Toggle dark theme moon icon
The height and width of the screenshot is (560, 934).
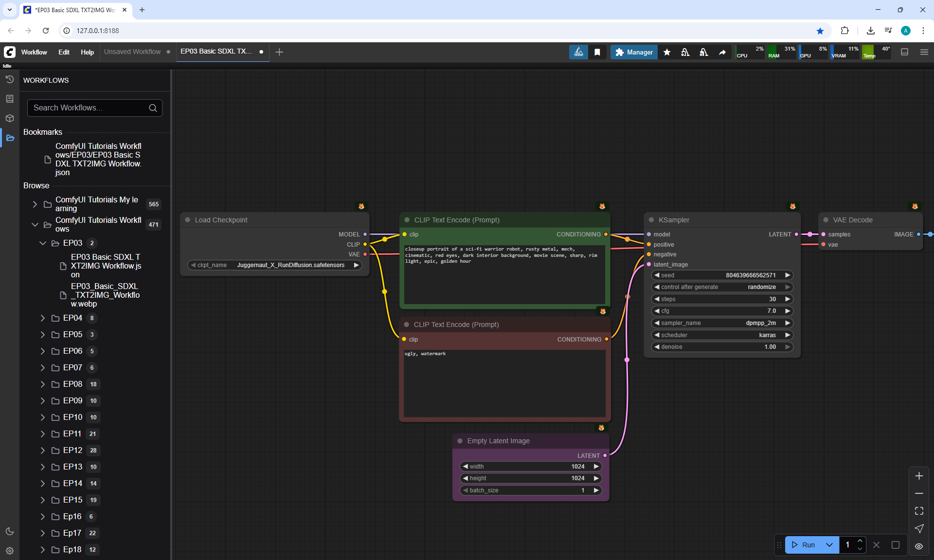pos(9,531)
